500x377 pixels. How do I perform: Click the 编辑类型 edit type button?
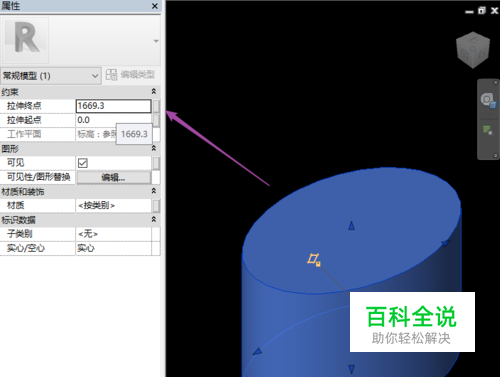click(130, 74)
